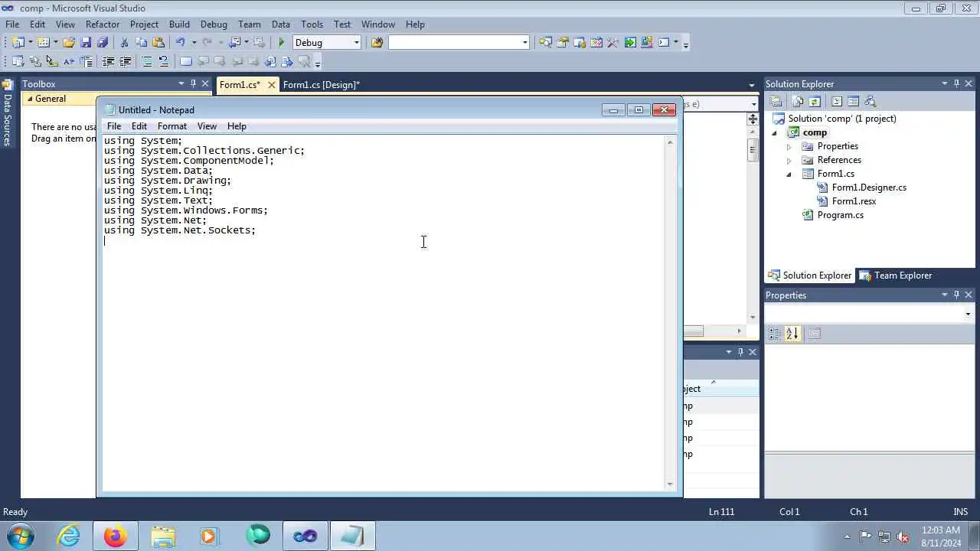This screenshot has height=551, width=980.
Task: Click the Notepad text editing area
Action: tap(384, 312)
